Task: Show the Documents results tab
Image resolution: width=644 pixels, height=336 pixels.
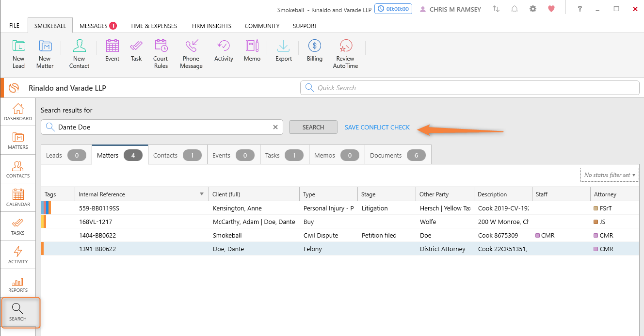Action: point(398,155)
